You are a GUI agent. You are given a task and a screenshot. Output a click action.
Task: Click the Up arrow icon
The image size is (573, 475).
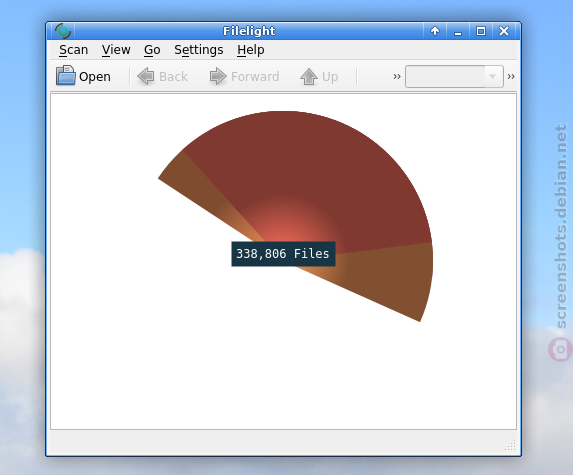coord(309,76)
